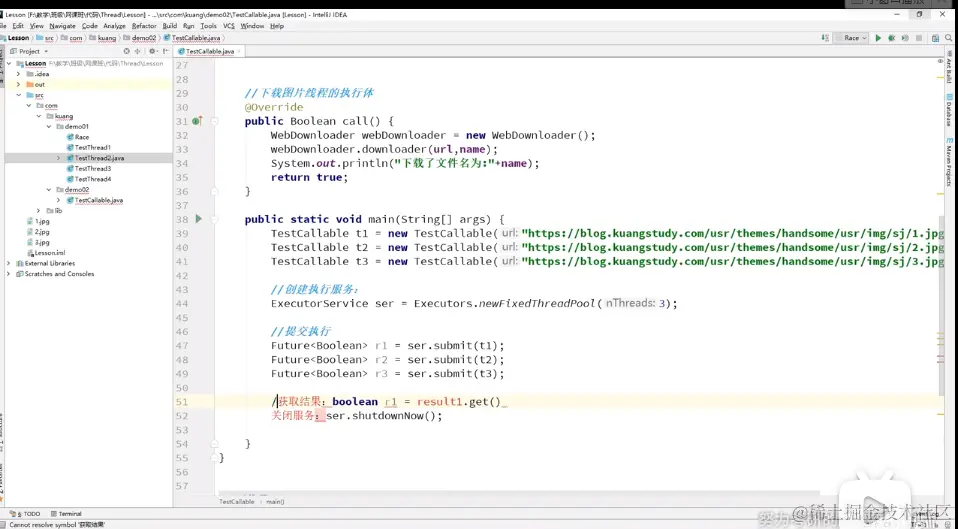This screenshot has width=958, height=529.
Task: Click the grey Stop button in toolbar
Action: click(x=919, y=38)
